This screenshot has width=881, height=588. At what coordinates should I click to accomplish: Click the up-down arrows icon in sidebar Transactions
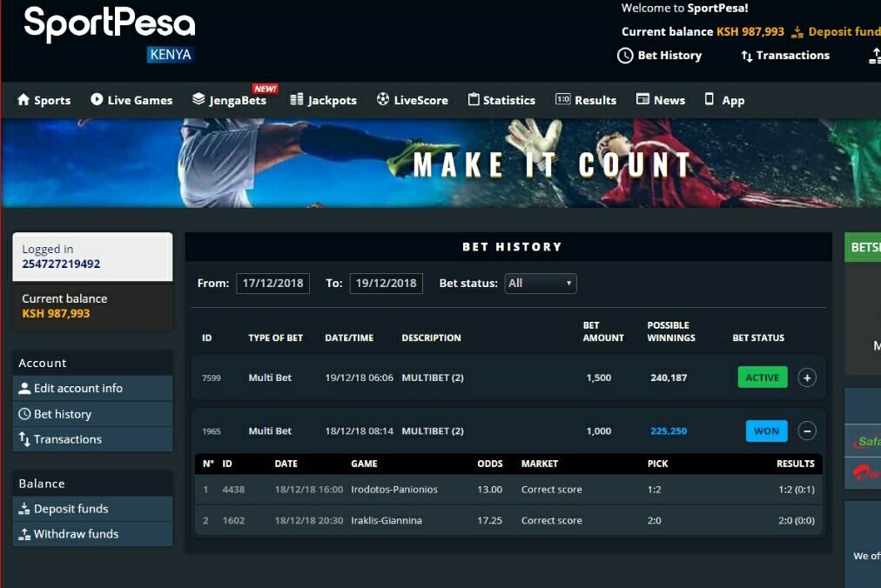pos(24,439)
